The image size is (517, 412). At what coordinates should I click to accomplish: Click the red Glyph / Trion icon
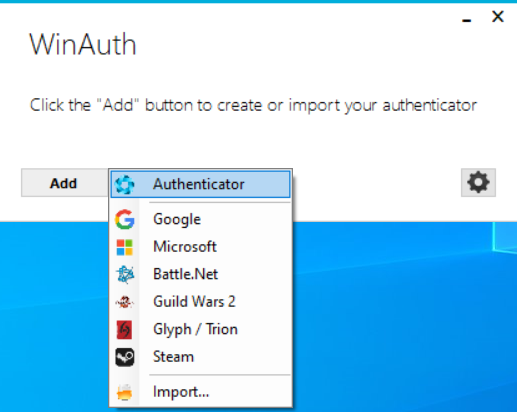pos(124,330)
